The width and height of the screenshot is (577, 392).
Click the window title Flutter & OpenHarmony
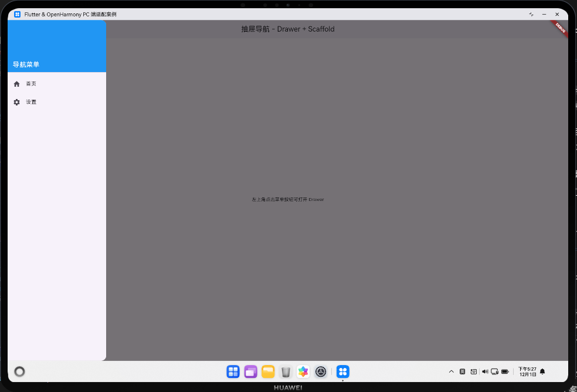tap(70, 14)
